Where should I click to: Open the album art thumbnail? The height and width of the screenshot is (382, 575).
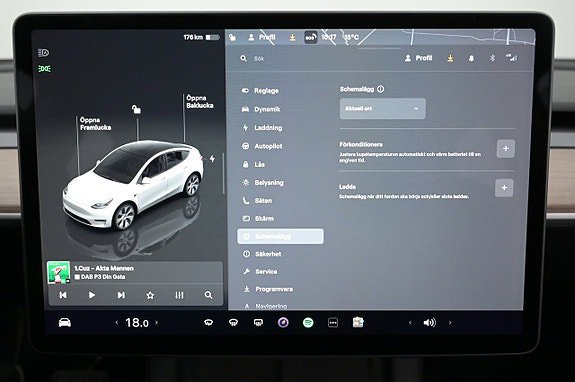pyautogui.click(x=59, y=272)
